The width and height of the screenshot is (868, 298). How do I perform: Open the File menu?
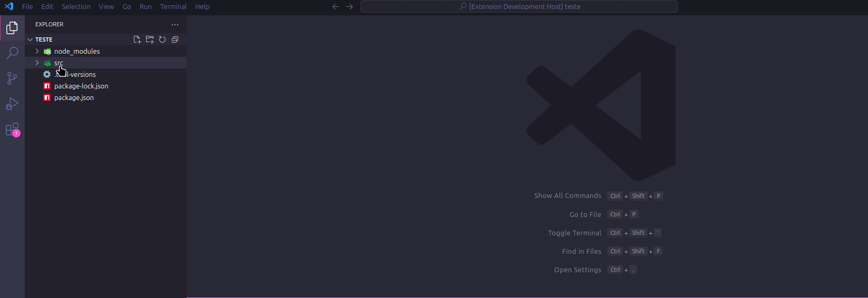pos(27,6)
